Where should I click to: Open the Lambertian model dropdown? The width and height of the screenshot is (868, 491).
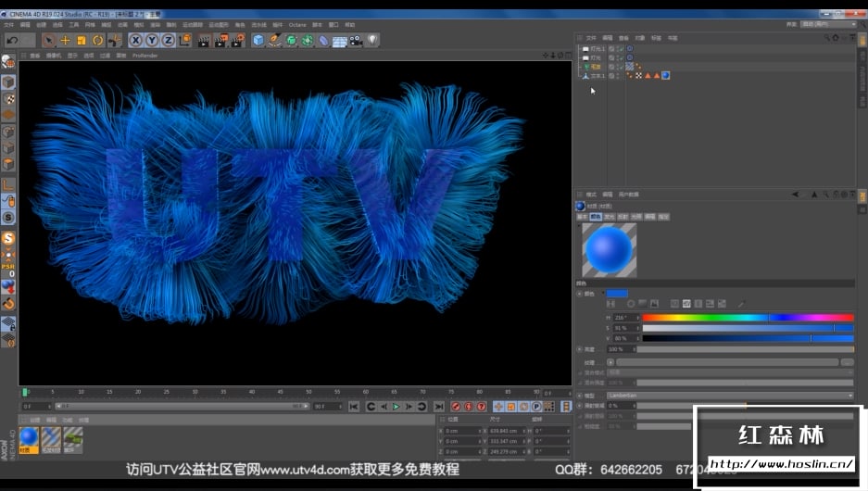[x=730, y=396]
